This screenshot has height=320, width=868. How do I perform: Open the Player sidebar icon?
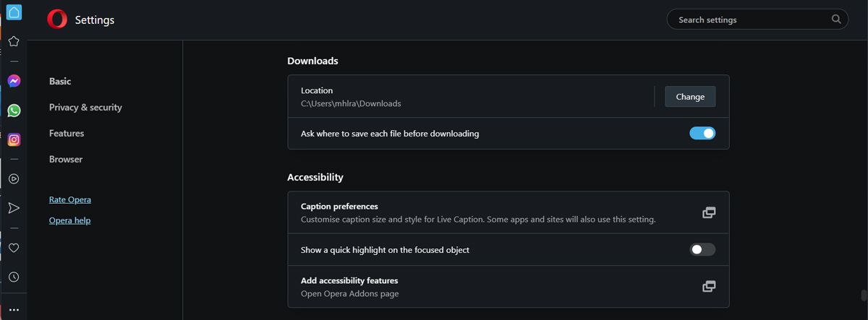click(x=14, y=179)
